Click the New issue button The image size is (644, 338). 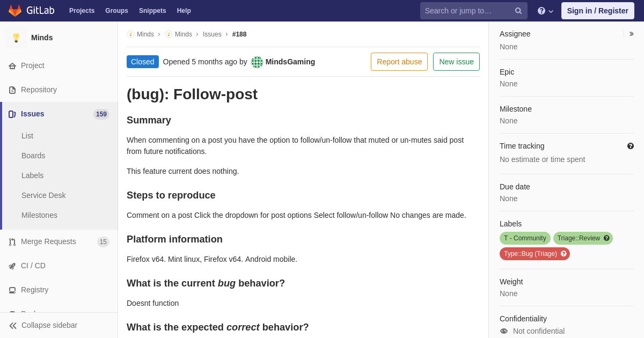(x=456, y=62)
